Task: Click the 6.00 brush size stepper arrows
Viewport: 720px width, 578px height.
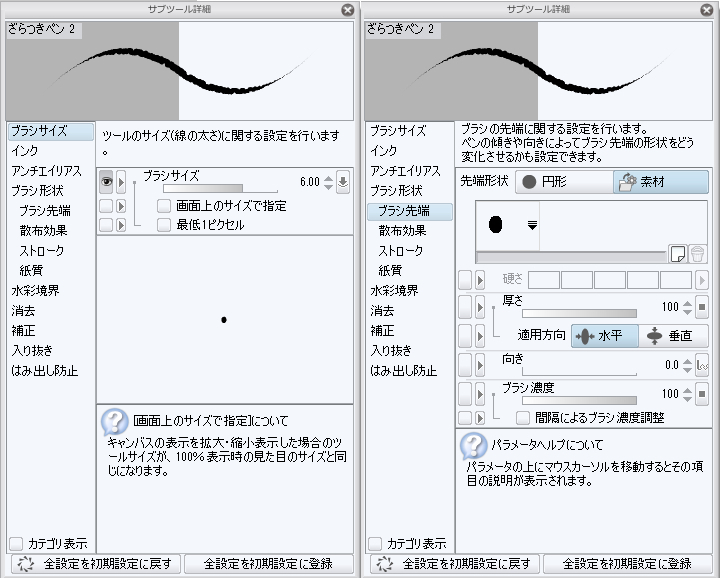Action: coord(328,182)
